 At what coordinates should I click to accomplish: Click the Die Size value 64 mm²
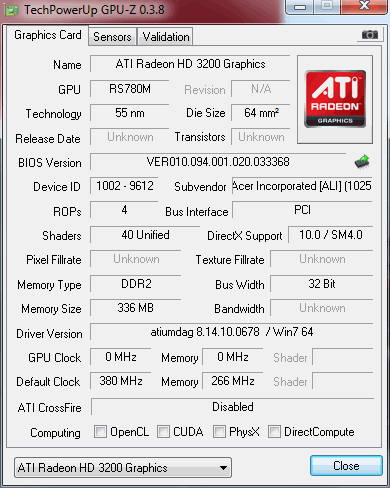pos(261,113)
